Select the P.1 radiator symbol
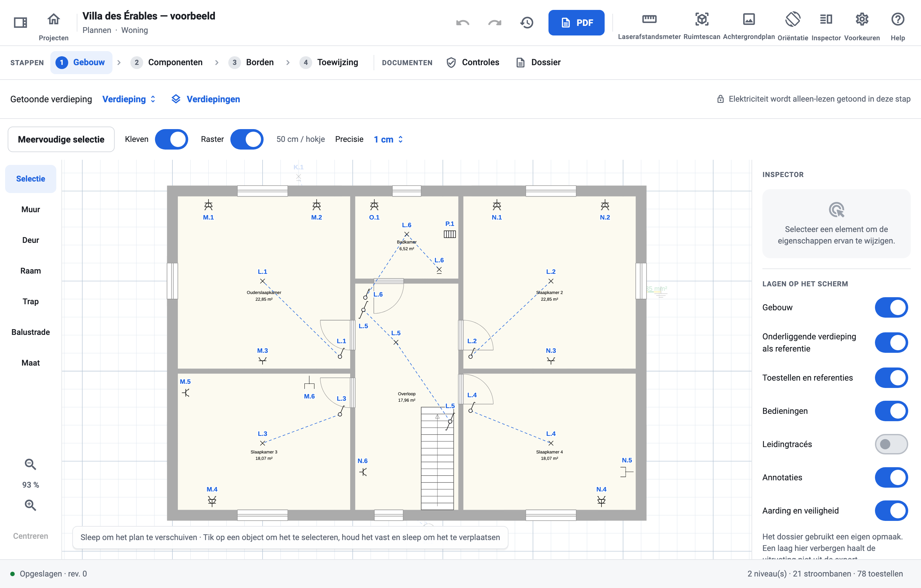921x588 pixels. click(449, 234)
